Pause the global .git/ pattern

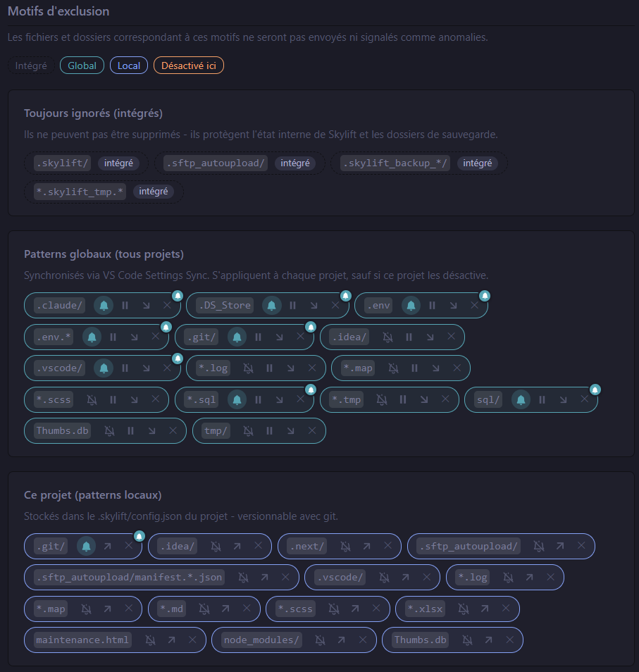pyautogui.click(x=258, y=337)
